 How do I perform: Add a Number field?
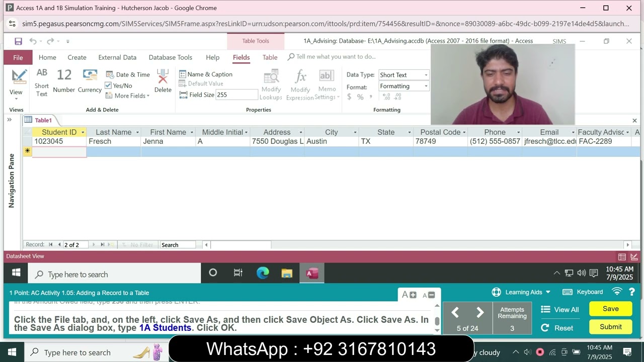click(x=64, y=81)
